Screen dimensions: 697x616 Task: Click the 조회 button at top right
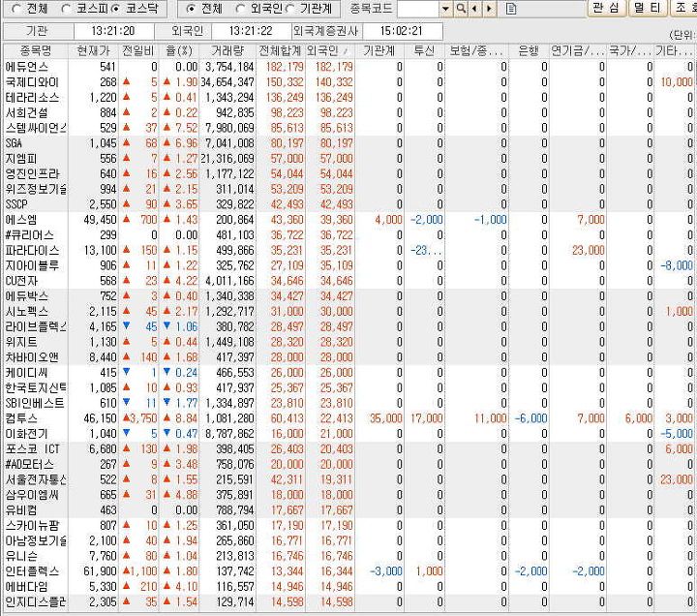point(683,8)
